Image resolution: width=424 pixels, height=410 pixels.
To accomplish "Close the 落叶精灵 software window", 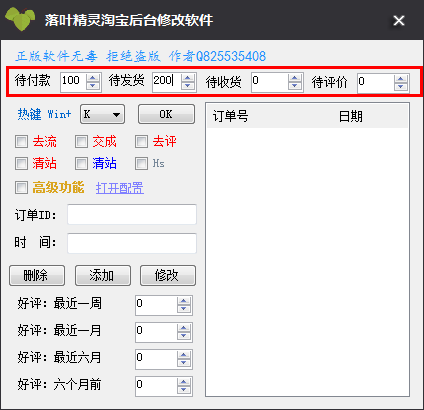I will click(x=399, y=21).
